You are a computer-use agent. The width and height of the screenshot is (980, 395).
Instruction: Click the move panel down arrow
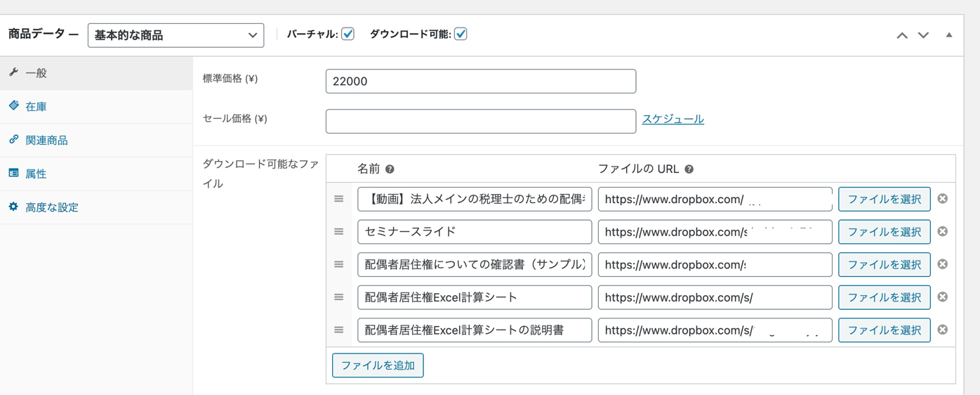(924, 35)
